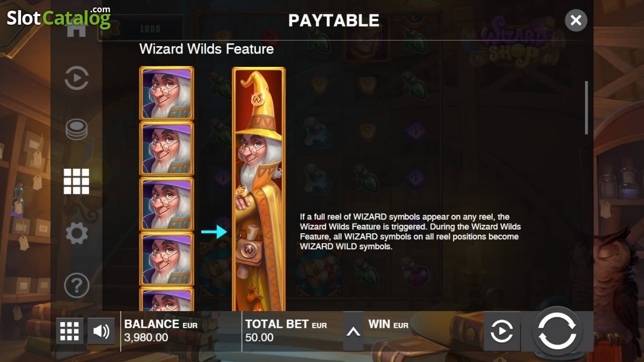Toggle autoplay button next to spin
The height and width of the screenshot is (362, 644).
tap(502, 331)
